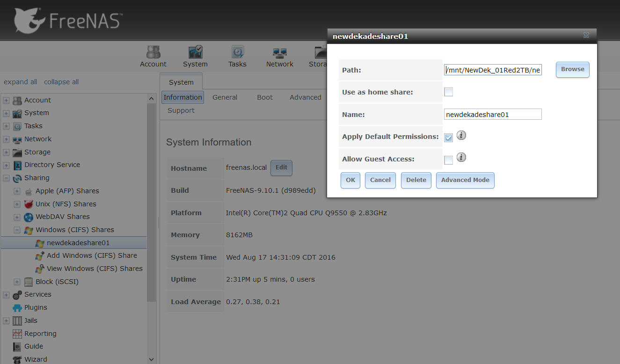Enable the Allow Guest Access checkbox
The image size is (620, 364).
(x=448, y=160)
